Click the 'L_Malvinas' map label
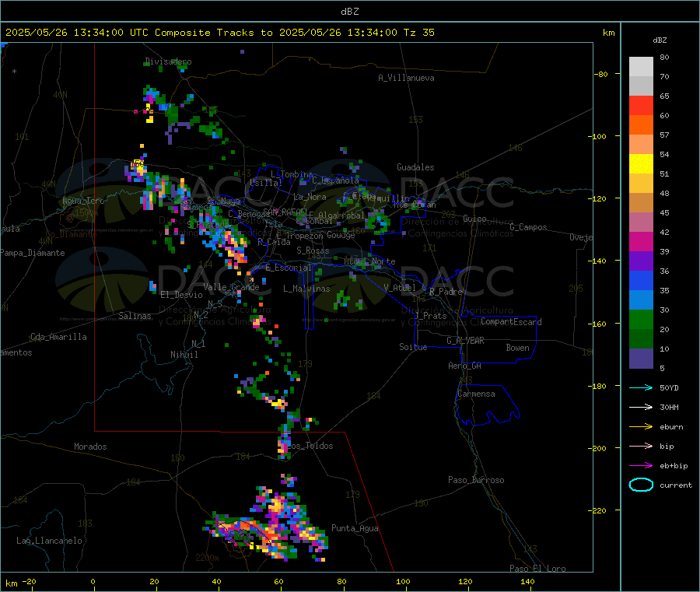The height and width of the screenshot is (592, 700). 306,289
